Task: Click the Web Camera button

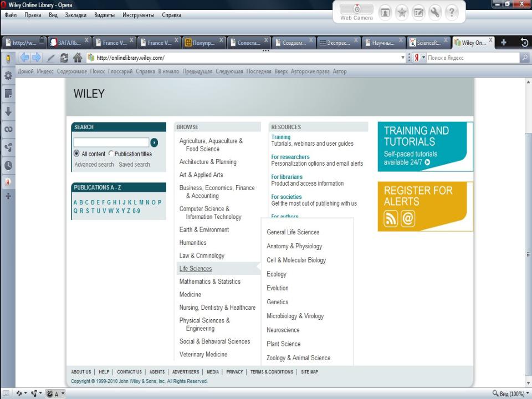Action: coord(356,12)
